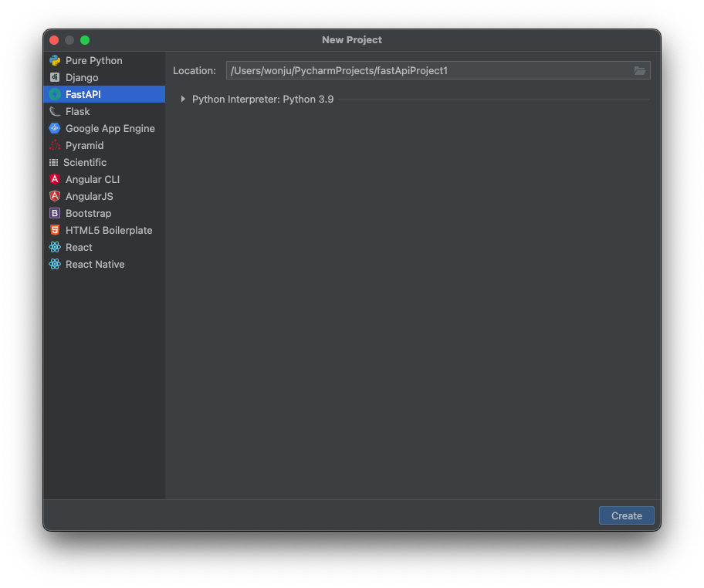Pick Scientific project type

click(x=104, y=163)
